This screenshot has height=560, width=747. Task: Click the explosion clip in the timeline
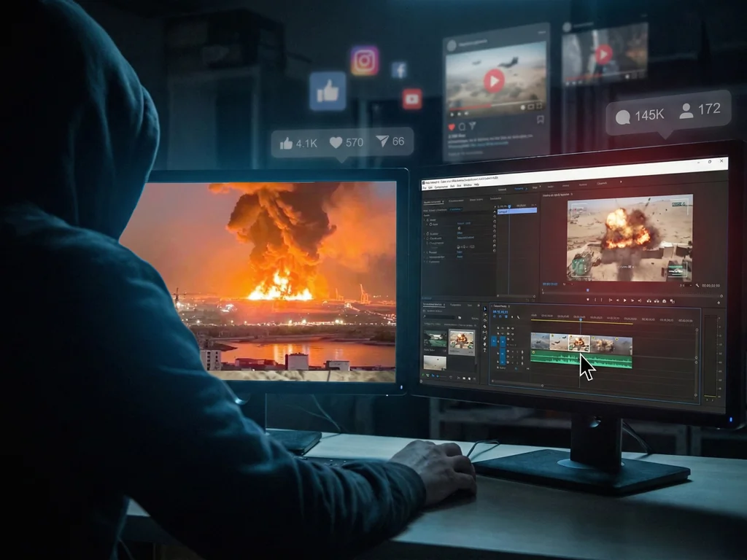click(x=579, y=343)
